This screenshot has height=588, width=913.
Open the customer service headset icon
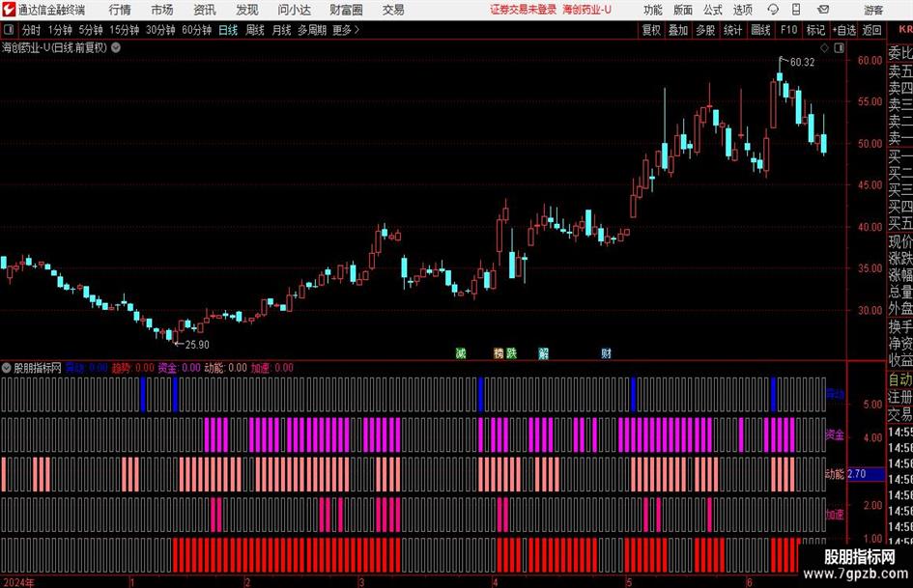tap(773, 10)
